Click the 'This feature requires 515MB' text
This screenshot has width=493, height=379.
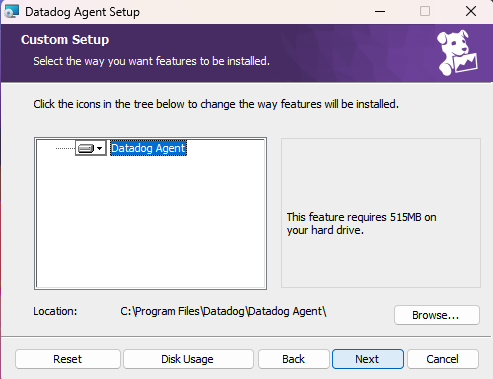(x=361, y=223)
